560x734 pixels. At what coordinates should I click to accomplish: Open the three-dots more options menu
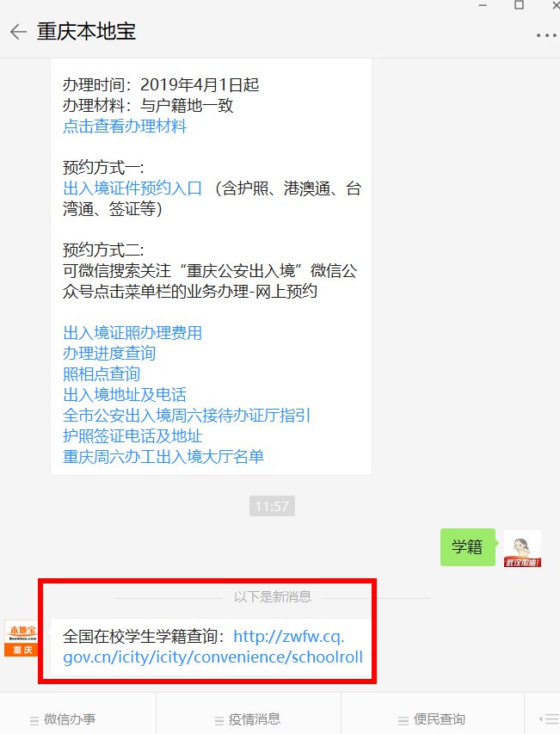(546, 35)
